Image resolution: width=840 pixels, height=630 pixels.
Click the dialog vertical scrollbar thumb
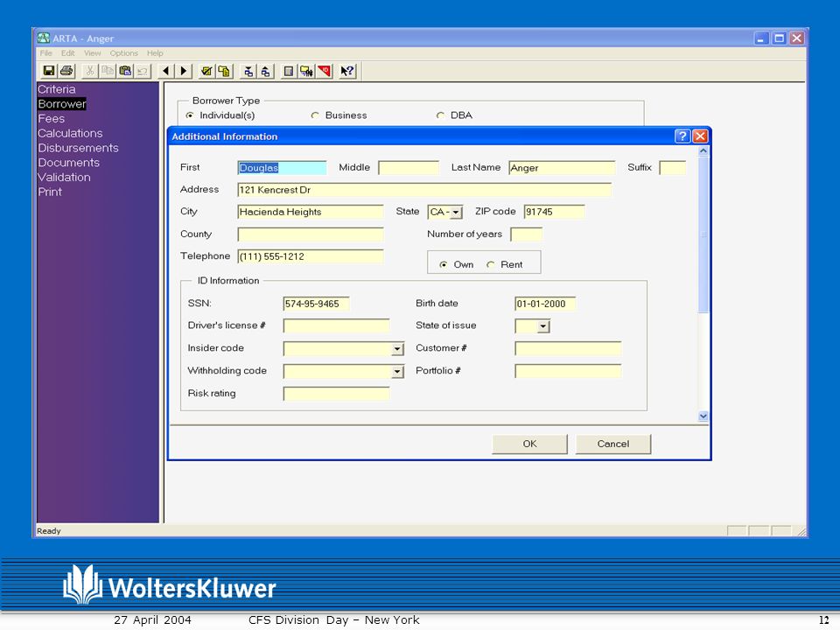click(x=703, y=234)
